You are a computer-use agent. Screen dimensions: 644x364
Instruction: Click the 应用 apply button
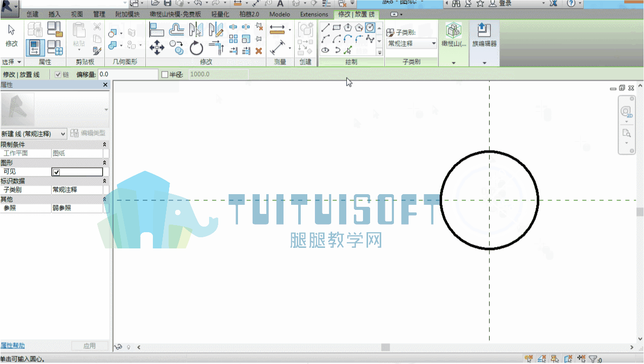[90, 346]
